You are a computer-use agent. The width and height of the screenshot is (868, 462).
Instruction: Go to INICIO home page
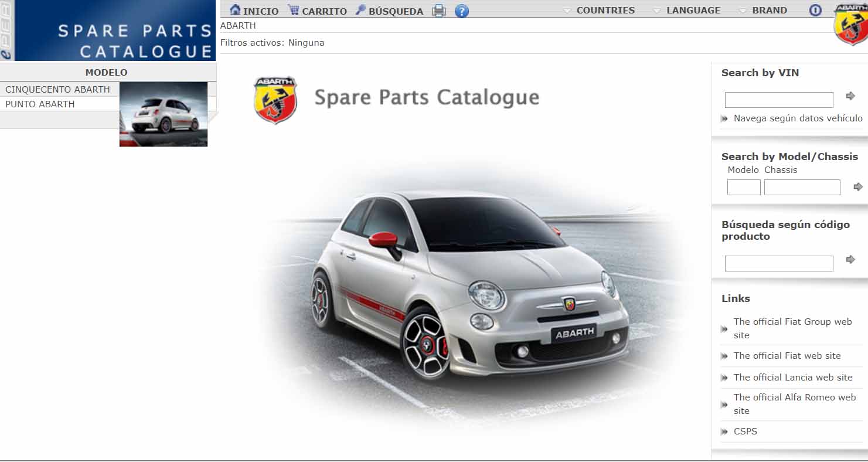coord(254,11)
